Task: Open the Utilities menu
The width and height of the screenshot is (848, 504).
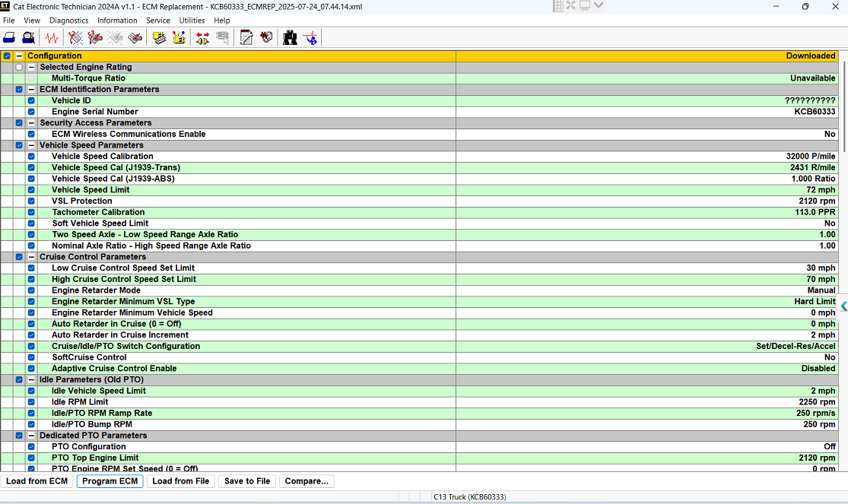Action: 192,21
